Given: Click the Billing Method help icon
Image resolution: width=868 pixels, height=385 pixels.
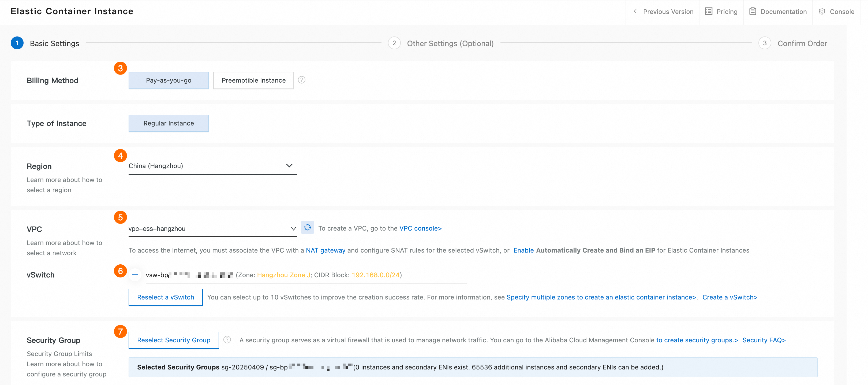Looking at the screenshot, I should tap(302, 80).
